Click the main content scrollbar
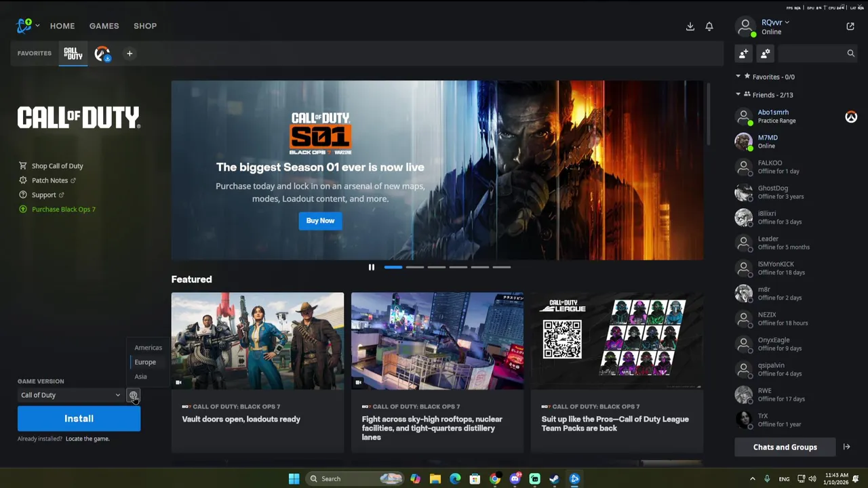Screen dimensions: 868x488 (708, 113)
